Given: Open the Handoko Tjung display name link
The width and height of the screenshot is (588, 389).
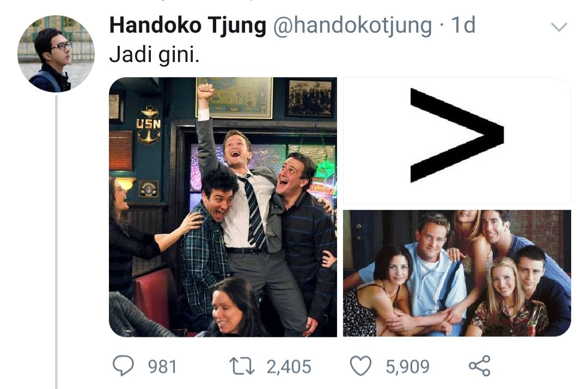Looking at the screenshot, I should (187, 26).
